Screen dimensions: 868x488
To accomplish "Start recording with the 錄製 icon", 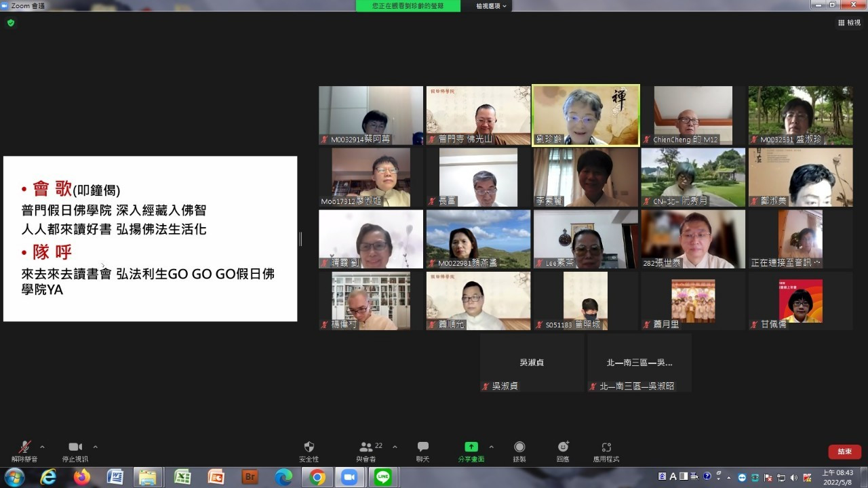I will click(519, 447).
